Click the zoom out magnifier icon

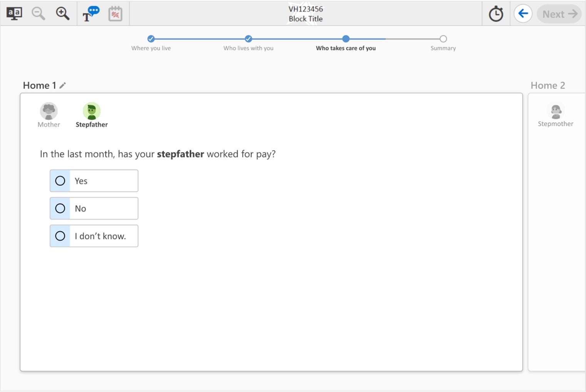click(x=38, y=14)
